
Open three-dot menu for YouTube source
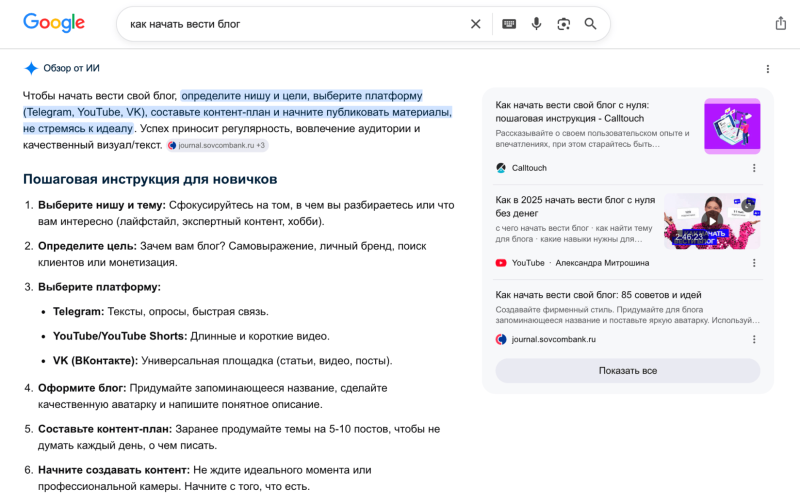pyautogui.click(x=754, y=263)
